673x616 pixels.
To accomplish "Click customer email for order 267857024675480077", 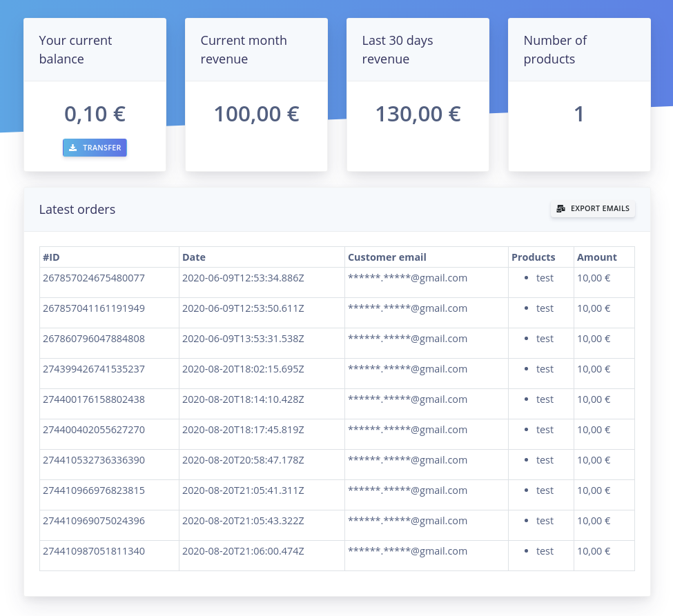I will [407, 278].
